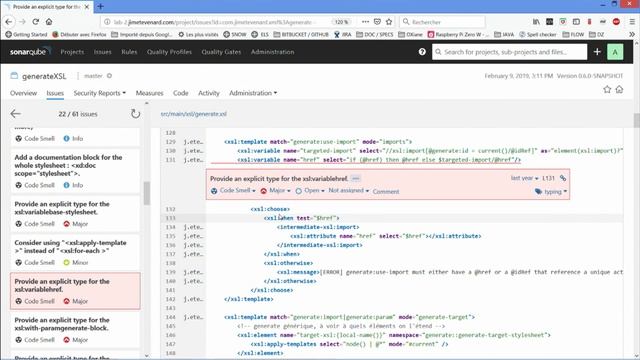Select issue 'Provide an explicit type for xsl:variablebase-stylesheet'
This screenshot has width=640, height=360.
(75, 214)
